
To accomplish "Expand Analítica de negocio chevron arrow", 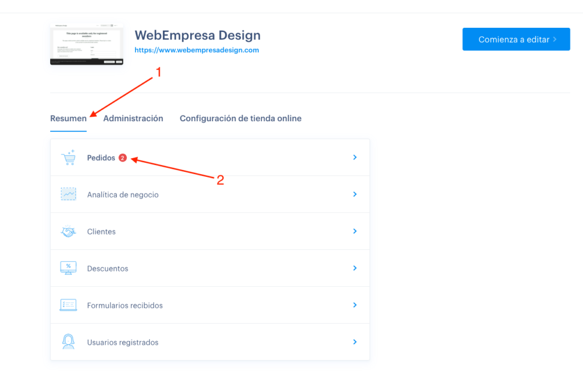I will coord(355,195).
